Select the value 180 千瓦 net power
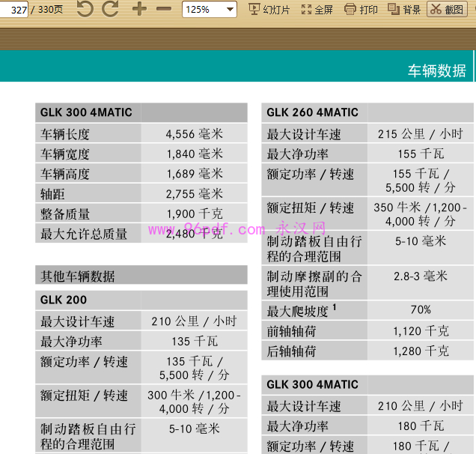476x454 pixels. pos(421,426)
